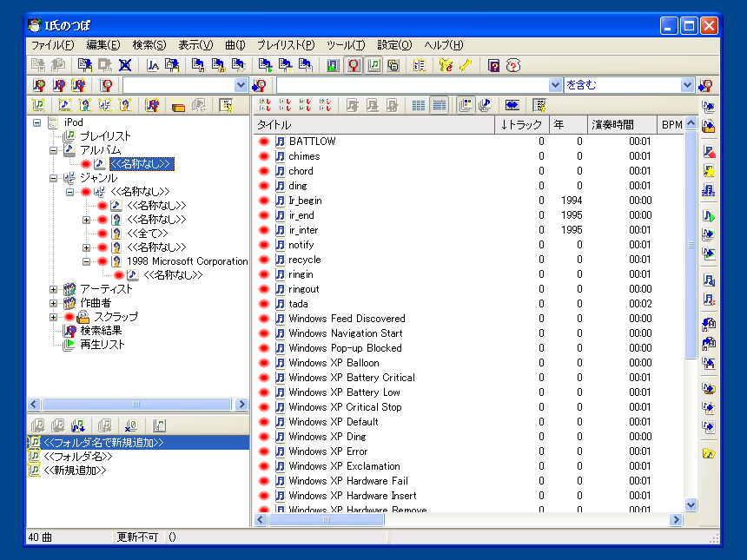Click the note with green play arrow in the right sidebar
The height and width of the screenshot is (560, 747).
[709, 215]
